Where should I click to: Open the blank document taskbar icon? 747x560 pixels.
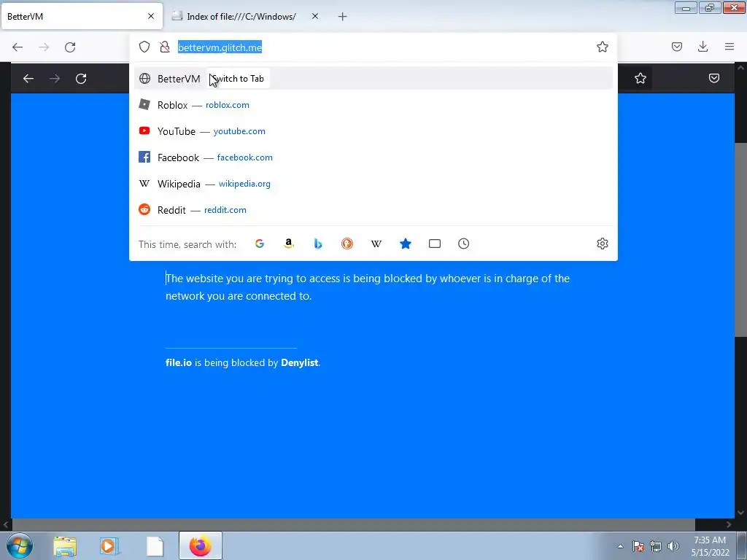155,546
